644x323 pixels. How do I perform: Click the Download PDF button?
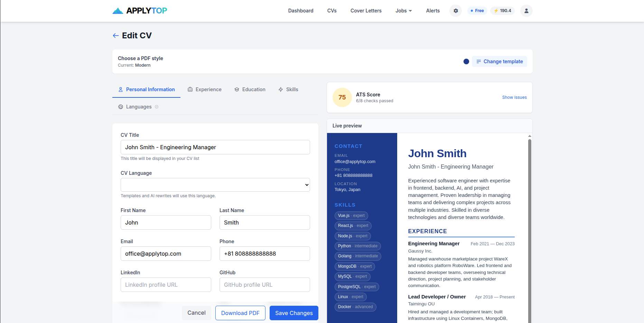tap(240, 313)
